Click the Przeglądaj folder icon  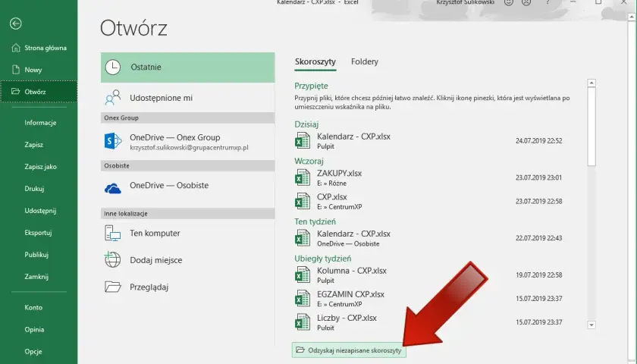(x=113, y=287)
